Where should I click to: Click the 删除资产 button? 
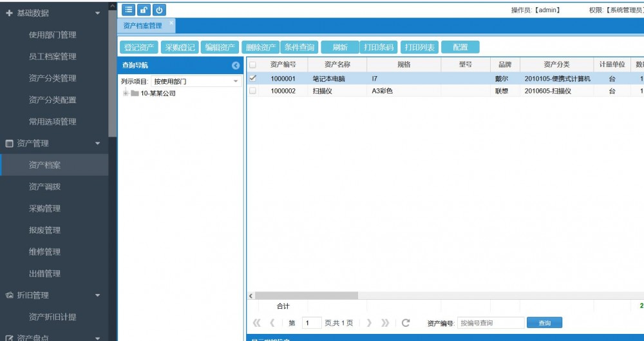point(260,47)
